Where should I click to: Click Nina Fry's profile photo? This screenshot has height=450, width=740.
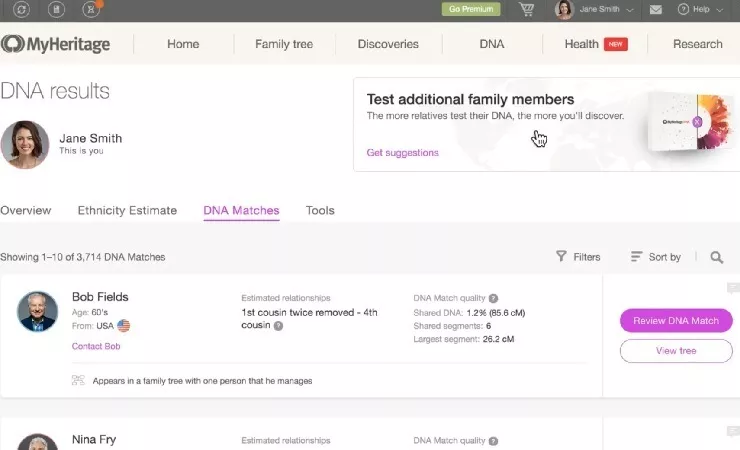(x=37, y=442)
